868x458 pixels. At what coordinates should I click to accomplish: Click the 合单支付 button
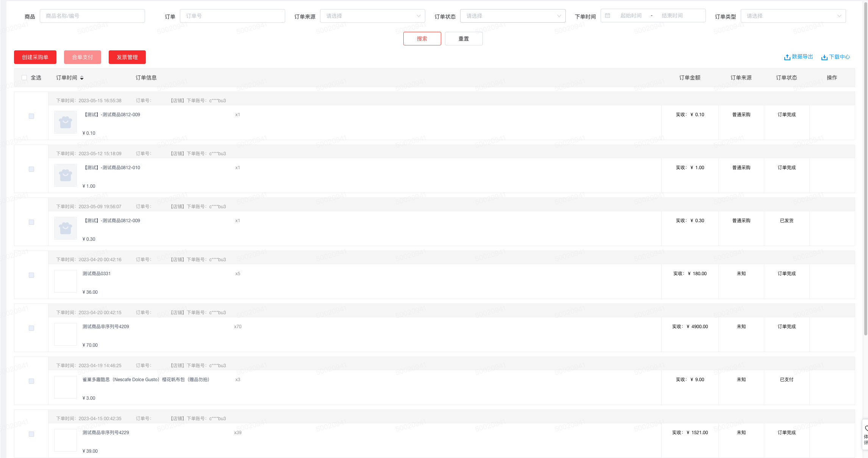coord(83,57)
